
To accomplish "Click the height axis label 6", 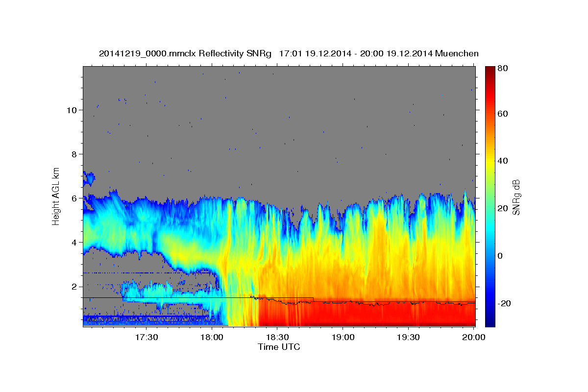I will coord(74,198).
